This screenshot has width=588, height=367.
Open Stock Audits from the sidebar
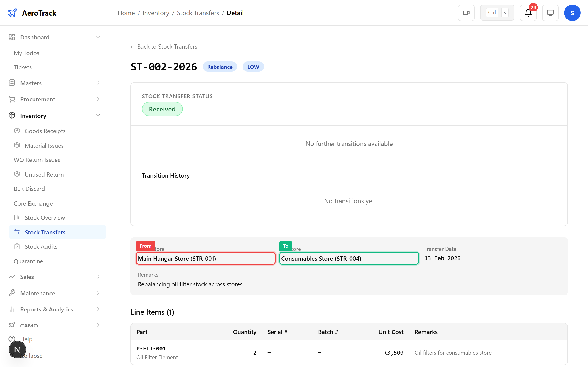point(41,246)
